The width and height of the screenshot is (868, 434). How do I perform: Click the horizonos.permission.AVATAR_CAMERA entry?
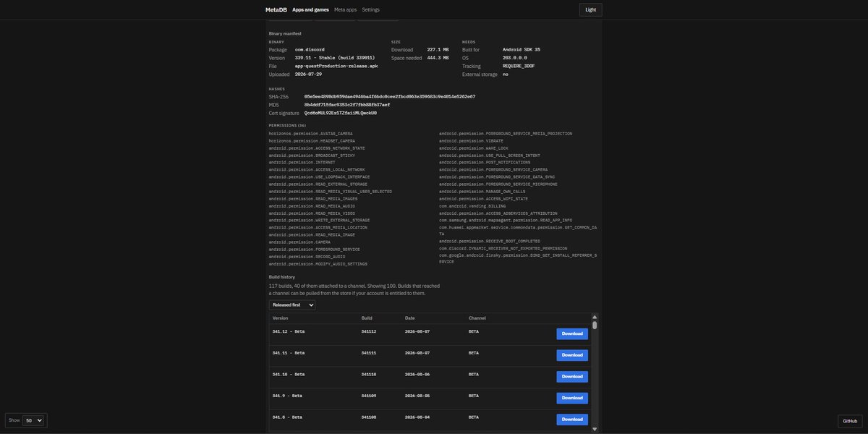point(311,134)
